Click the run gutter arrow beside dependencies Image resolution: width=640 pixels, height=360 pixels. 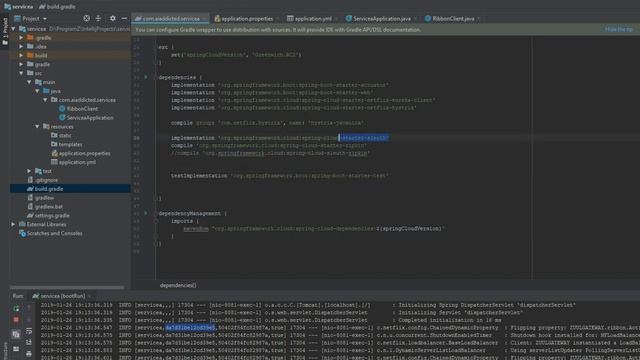pos(146,77)
